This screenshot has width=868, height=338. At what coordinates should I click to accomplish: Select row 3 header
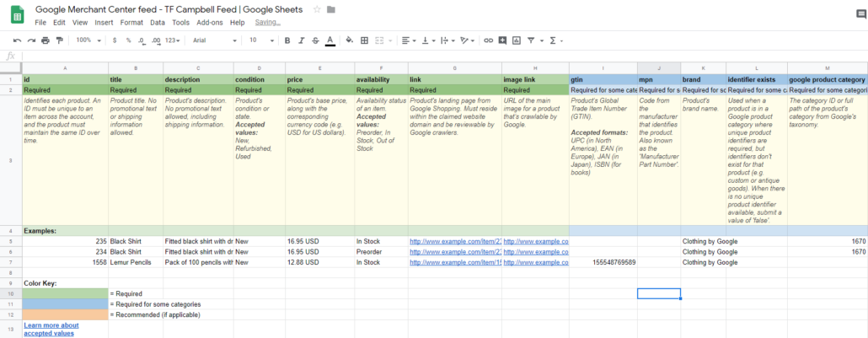coord(10,160)
